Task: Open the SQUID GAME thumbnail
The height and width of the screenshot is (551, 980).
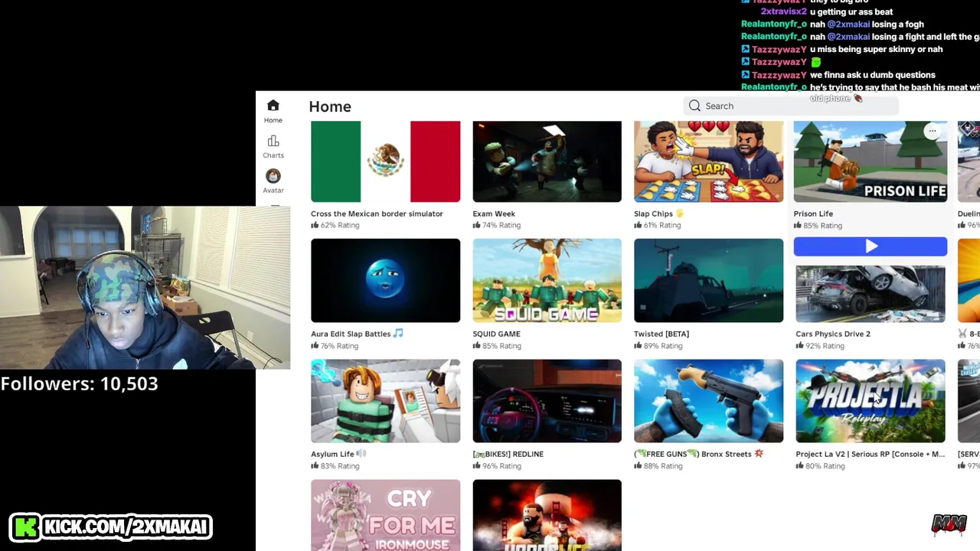Action: coord(547,280)
